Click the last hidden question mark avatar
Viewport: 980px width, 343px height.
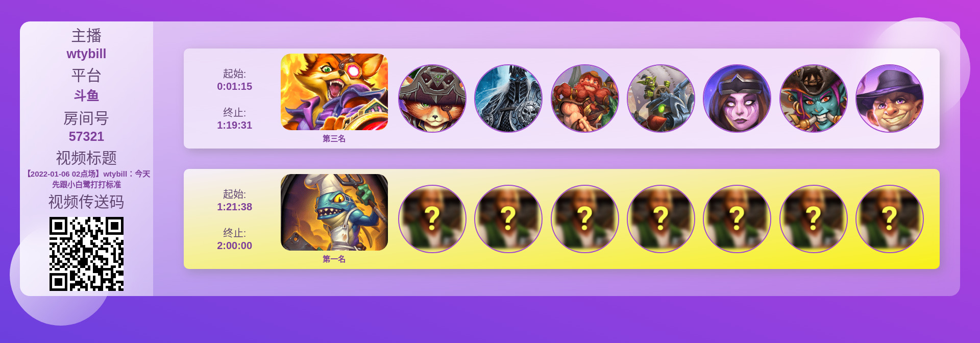click(890, 219)
